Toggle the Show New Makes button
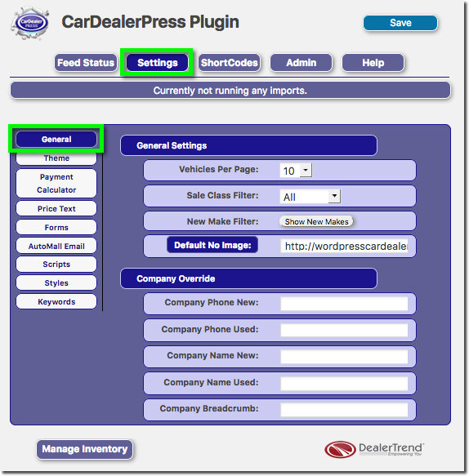Screen dimensions: 469x476 (316, 221)
